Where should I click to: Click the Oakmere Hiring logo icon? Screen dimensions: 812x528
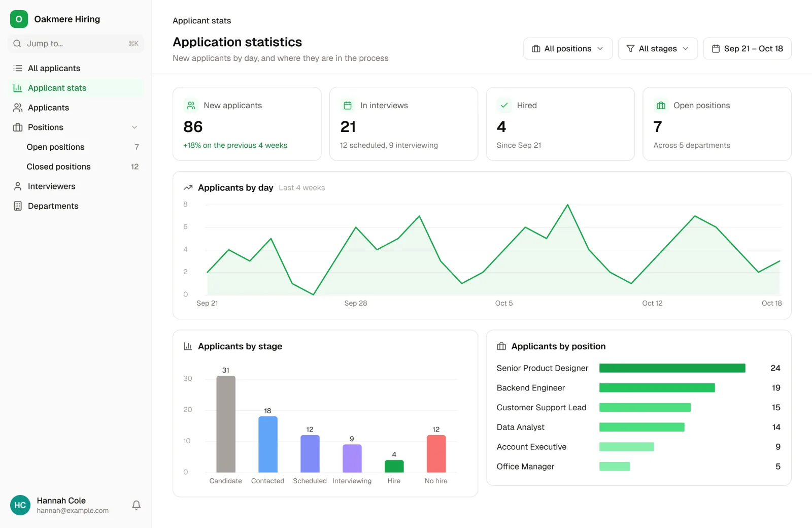(19, 19)
